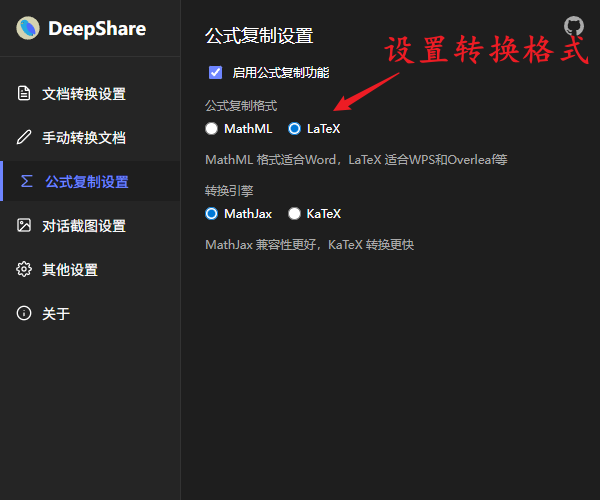The height and width of the screenshot is (500, 600).
Task: Click the 启用公式复制功能 label text
Action: click(281, 73)
